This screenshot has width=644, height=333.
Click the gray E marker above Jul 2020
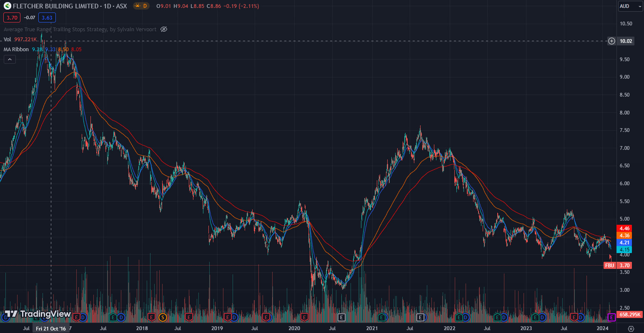click(x=342, y=317)
